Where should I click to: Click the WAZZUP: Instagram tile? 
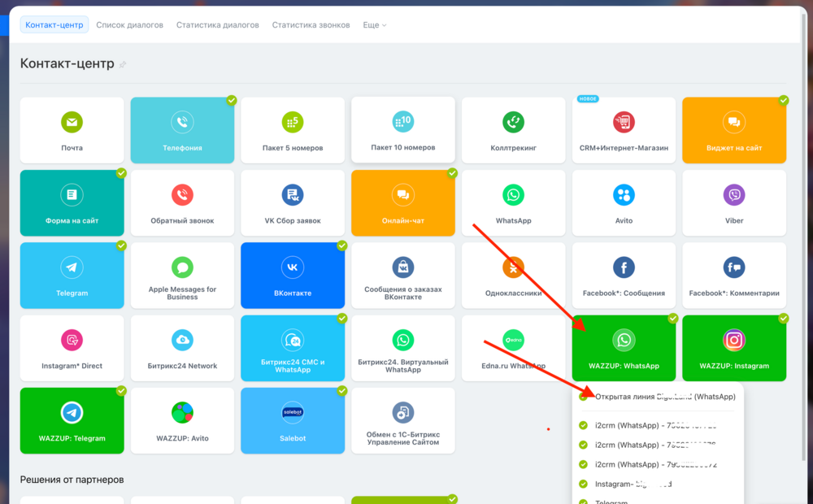(735, 348)
